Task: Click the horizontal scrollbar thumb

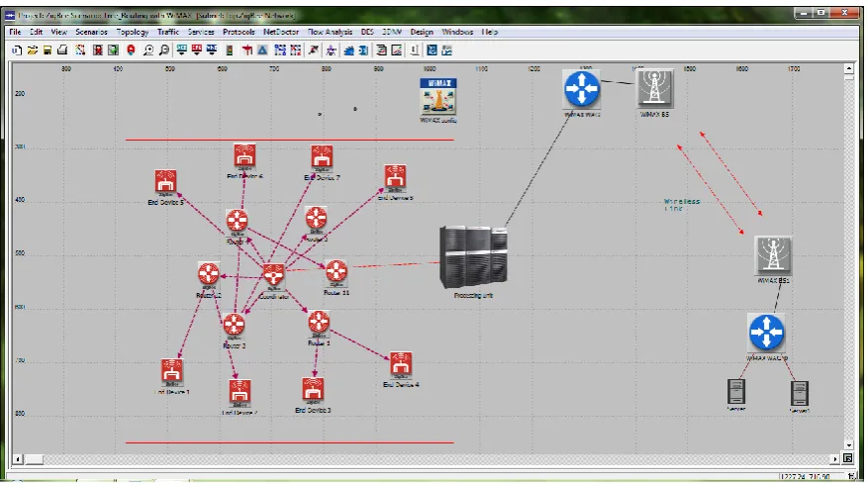Action: point(35,458)
